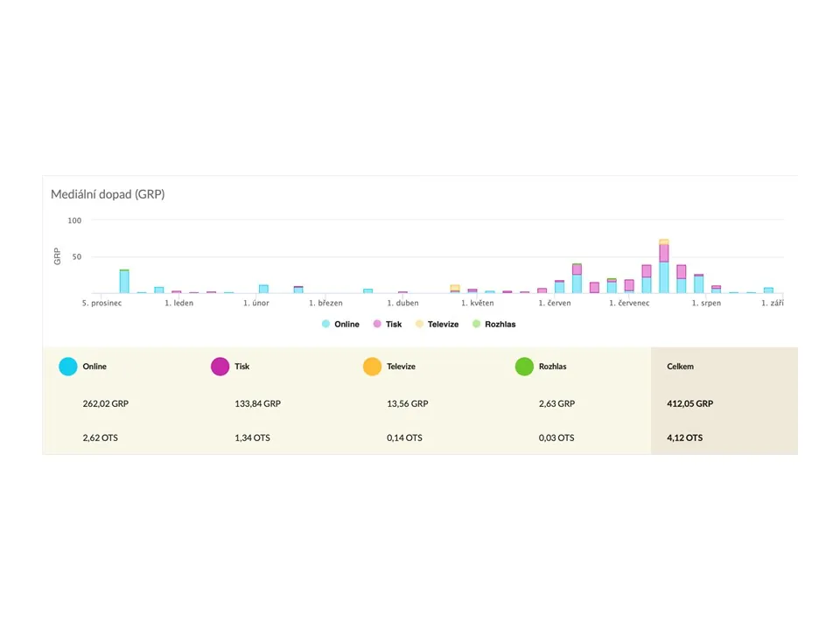Toggle Tisk series in chart legend
The height and width of the screenshot is (630, 840).
[388, 324]
